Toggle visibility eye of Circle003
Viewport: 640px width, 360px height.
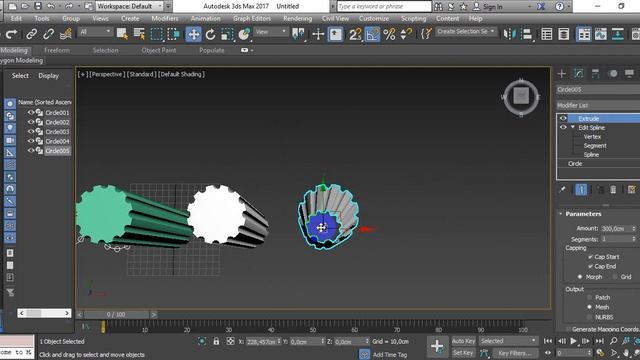pyautogui.click(x=31, y=131)
